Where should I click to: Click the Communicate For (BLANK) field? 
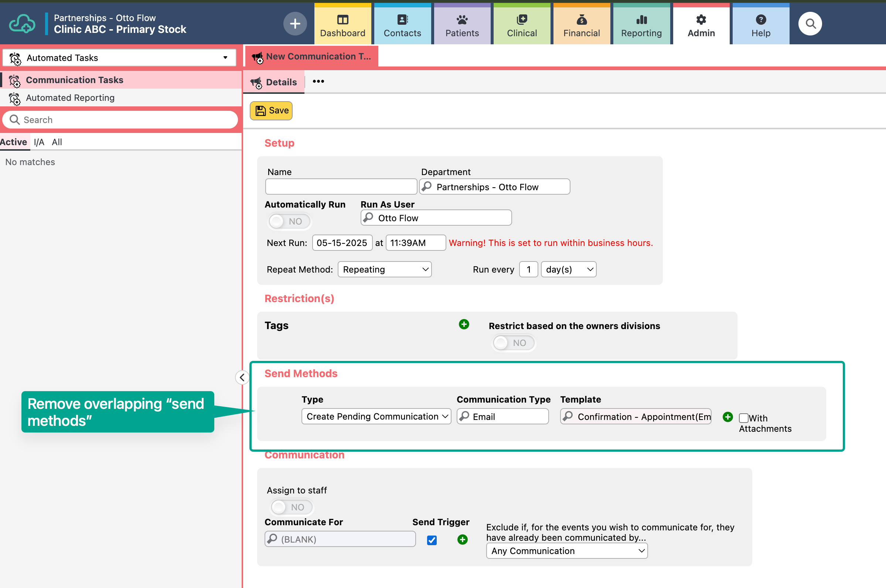coord(340,539)
